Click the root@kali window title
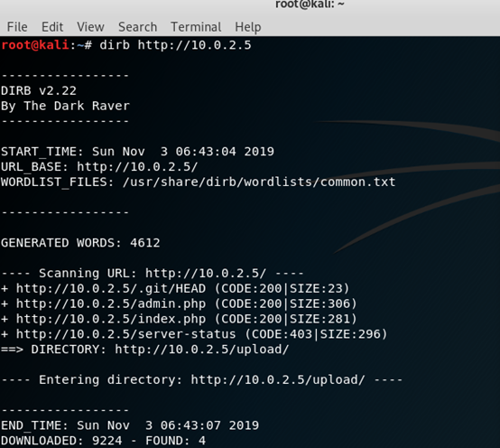The height and width of the screenshot is (448, 500). [x=310, y=5]
